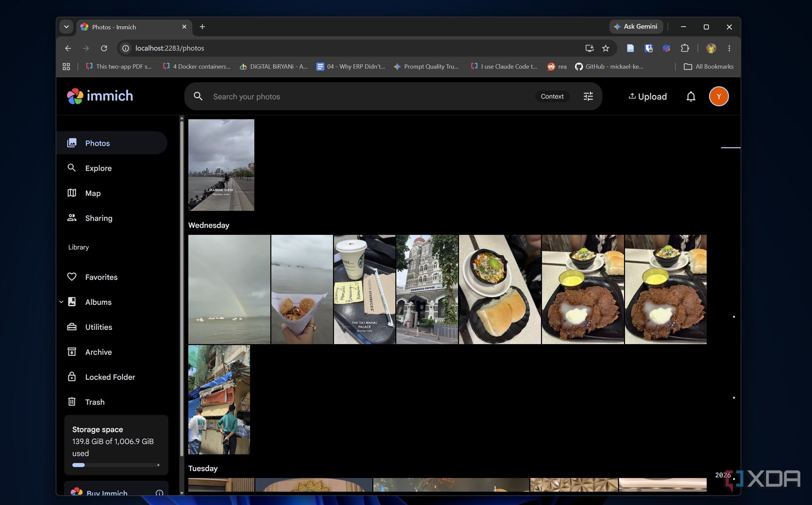Open '04 - Why ERP Didn't...' bookmark
Viewport: 812px width, 505px height.
(x=351, y=67)
